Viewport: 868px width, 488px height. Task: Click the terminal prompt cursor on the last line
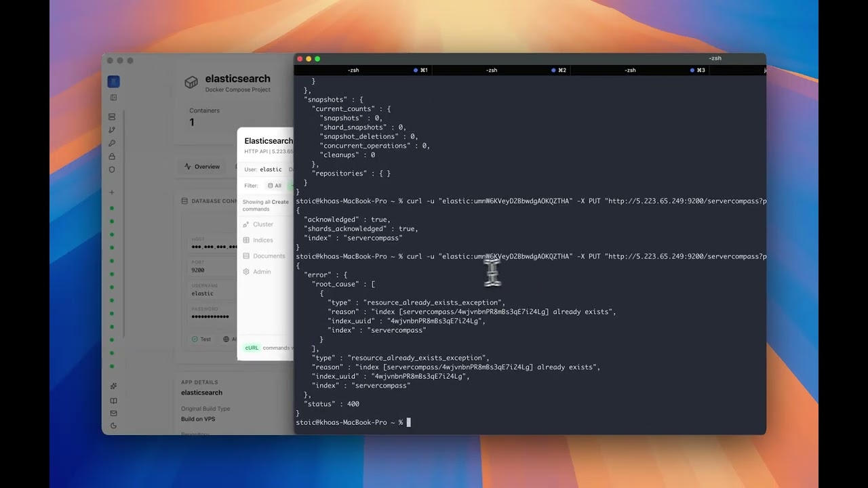pyautogui.click(x=408, y=422)
